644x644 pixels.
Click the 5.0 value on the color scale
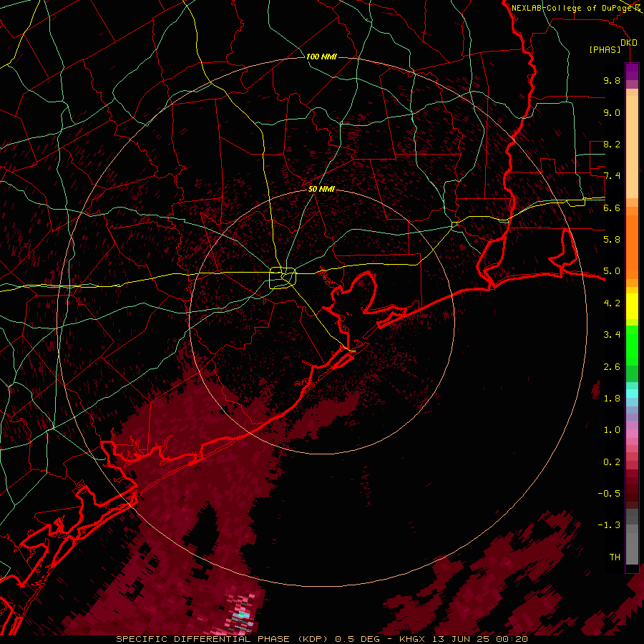click(612, 271)
